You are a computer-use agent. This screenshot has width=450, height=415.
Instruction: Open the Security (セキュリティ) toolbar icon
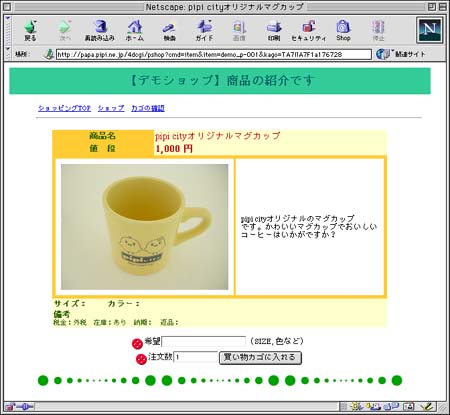click(x=309, y=31)
